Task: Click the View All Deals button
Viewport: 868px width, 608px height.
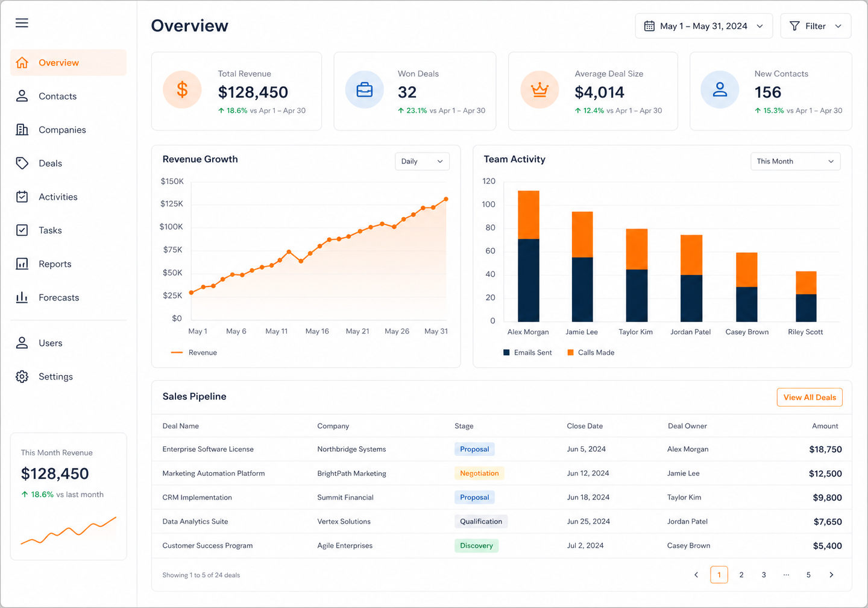Action: tap(810, 397)
